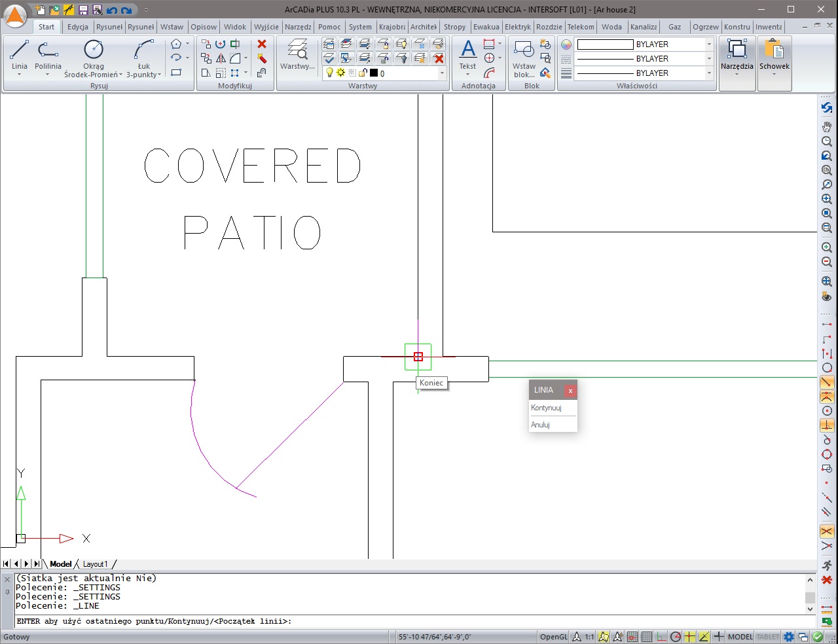This screenshot has width=838, height=644.
Task: Toggle grid display in the status bar
Action: click(647, 637)
